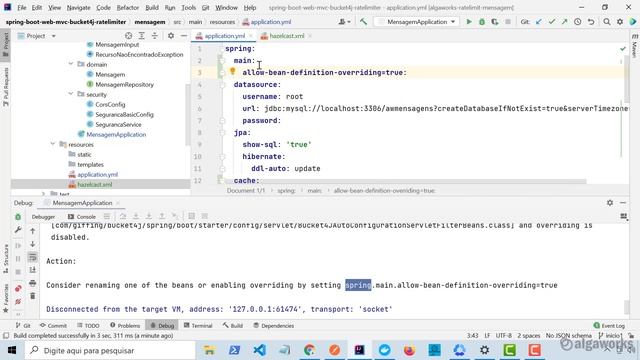
Task: Open Chrome from the taskbar
Action: (309, 350)
